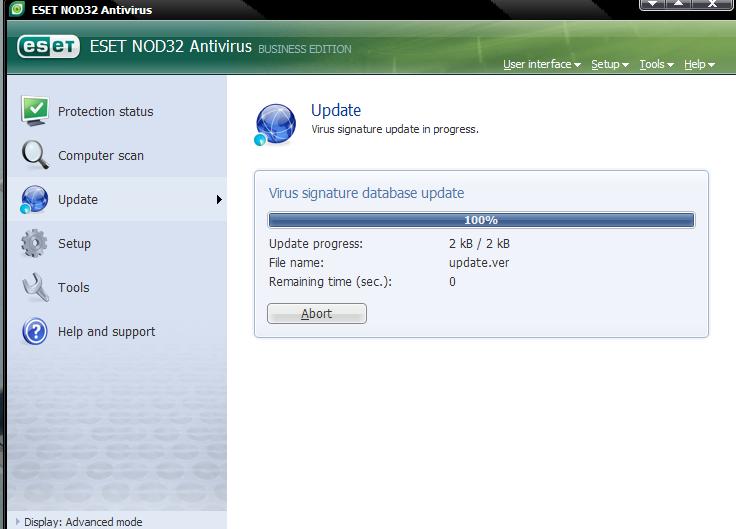Click the 'BUSINESS EDITION' header text
Screen dimensions: 736x529
(x=305, y=49)
